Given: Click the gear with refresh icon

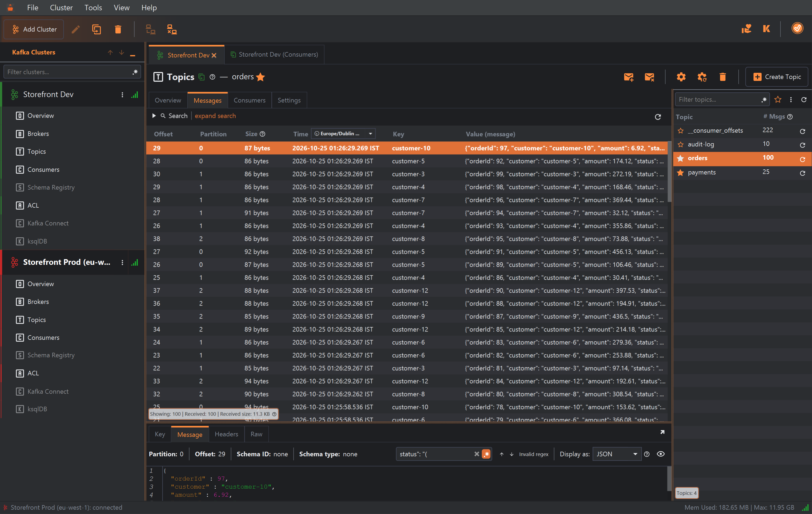Looking at the screenshot, I should tap(702, 77).
